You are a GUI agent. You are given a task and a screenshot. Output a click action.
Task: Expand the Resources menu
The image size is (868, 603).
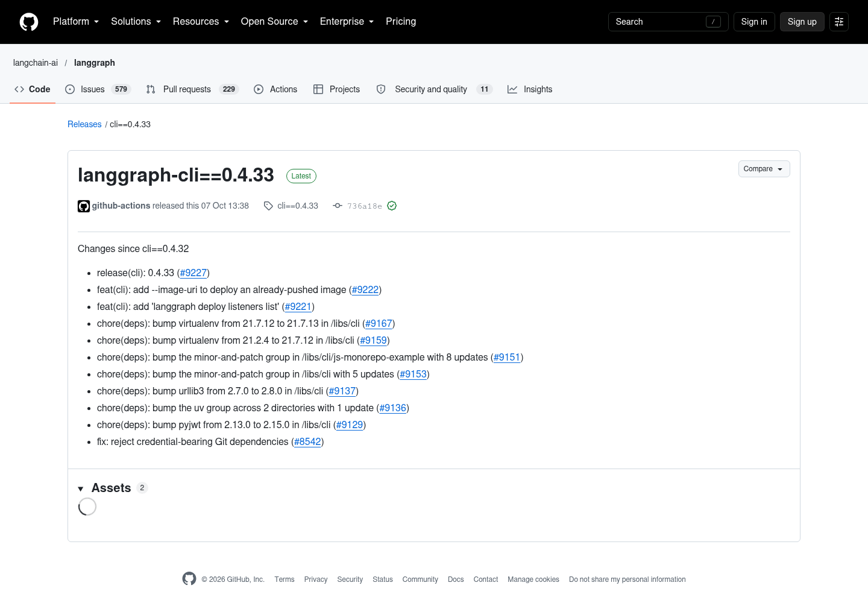pos(201,22)
